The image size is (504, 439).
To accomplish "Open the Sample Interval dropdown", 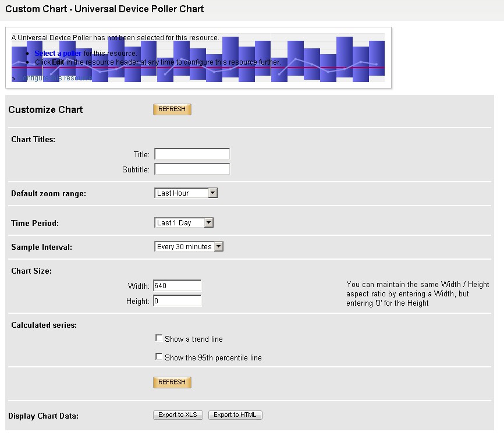I will tap(189, 247).
